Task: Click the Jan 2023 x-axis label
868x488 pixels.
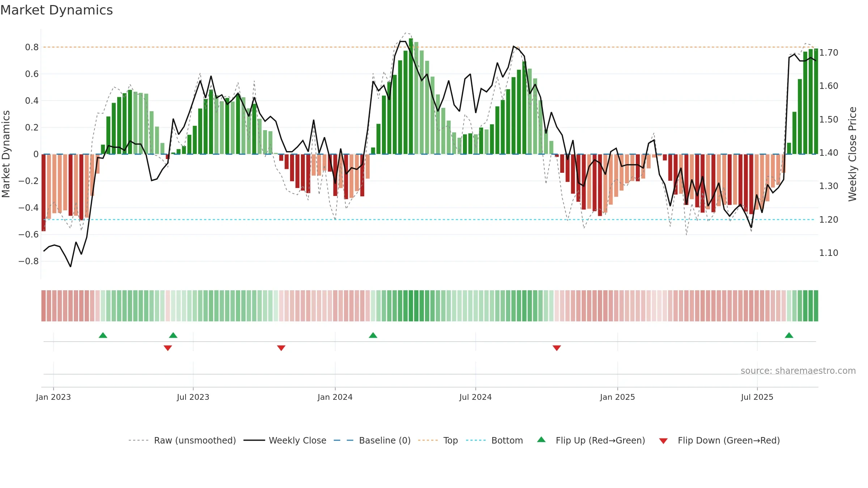Action: pos(54,397)
